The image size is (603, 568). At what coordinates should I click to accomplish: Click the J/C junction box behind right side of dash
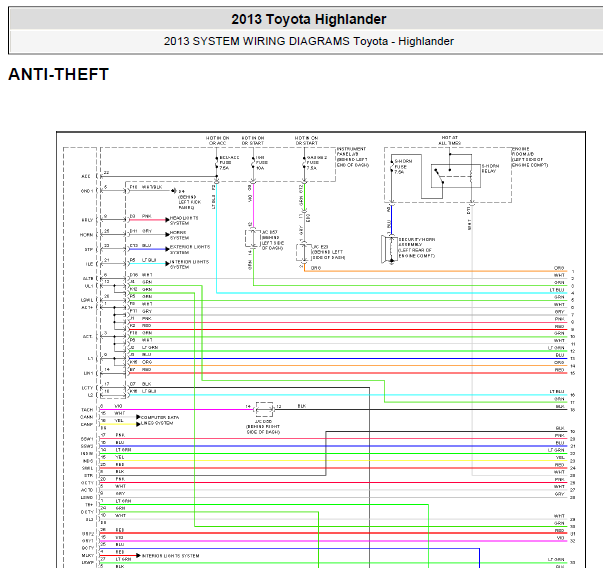[x=264, y=410]
